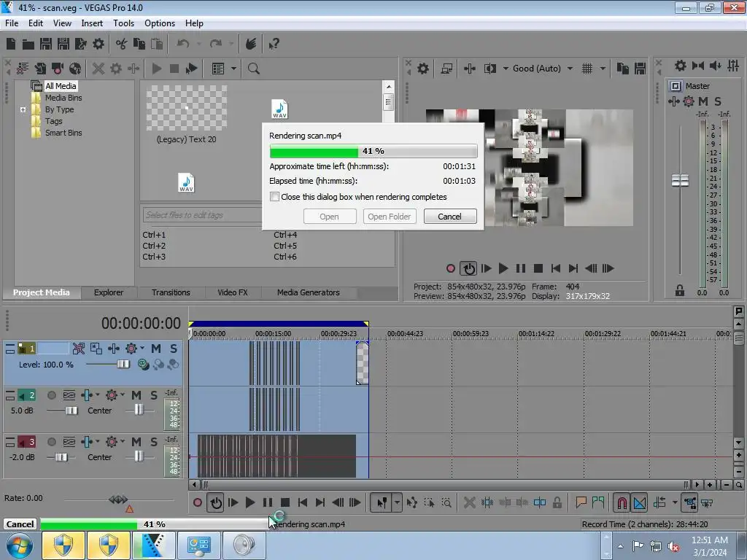This screenshot has height=560, width=747.
Task: Open the Overlays grid dropdown arrow in preview
Action: [603, 69]
